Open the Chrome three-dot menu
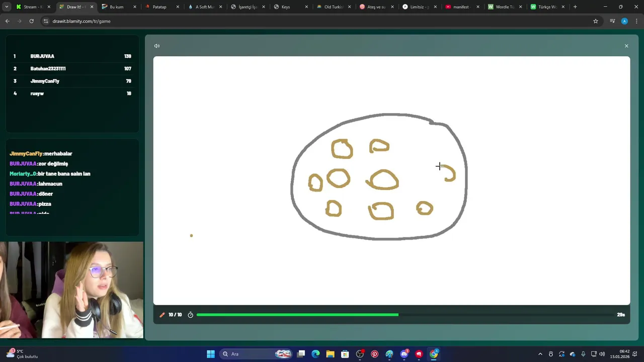The height and width of the screenshot is (362, 644). tap(636, 21)
